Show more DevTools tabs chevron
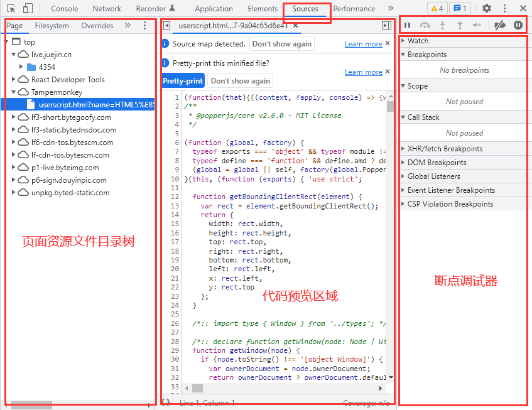The width and height of the screenshot is (532, 410). [391, 8]
